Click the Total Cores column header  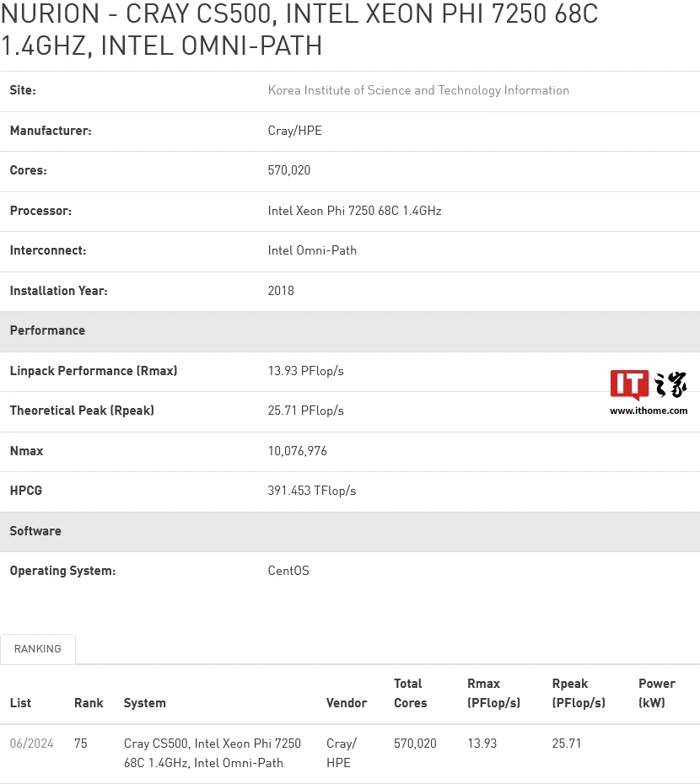pos(410,693)
